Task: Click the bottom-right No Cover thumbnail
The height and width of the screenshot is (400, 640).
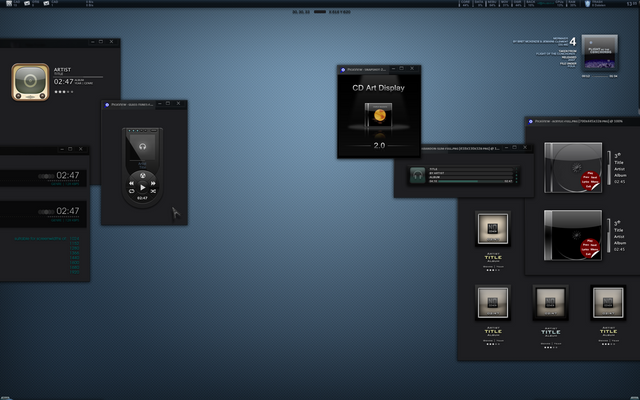Action: pyautogui.click(x=608, y=303)
